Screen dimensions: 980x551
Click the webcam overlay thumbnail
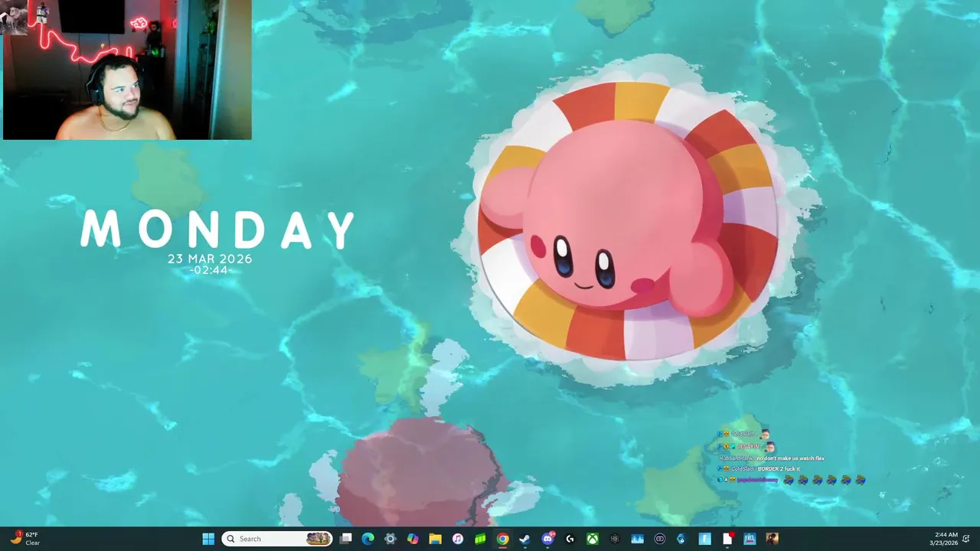tap(127, 70)
